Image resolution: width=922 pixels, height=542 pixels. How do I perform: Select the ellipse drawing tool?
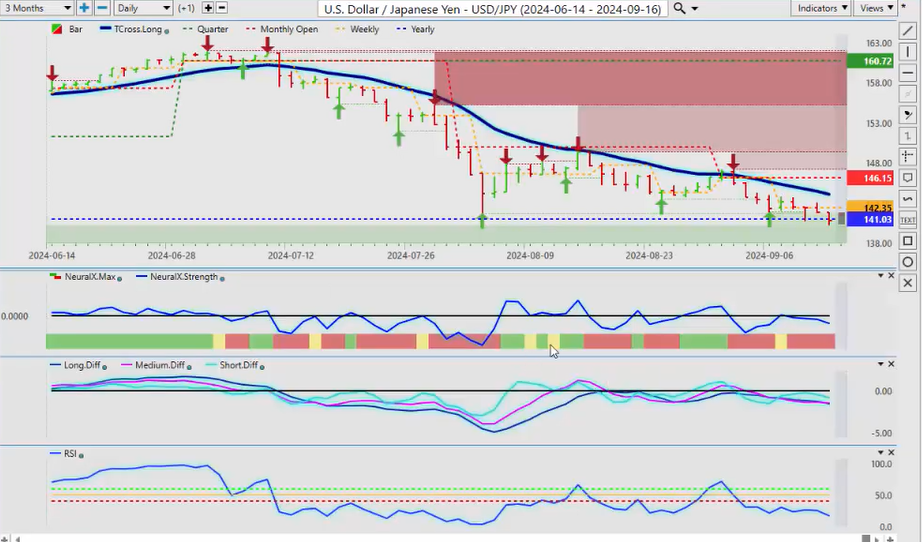tap(907, 262)
